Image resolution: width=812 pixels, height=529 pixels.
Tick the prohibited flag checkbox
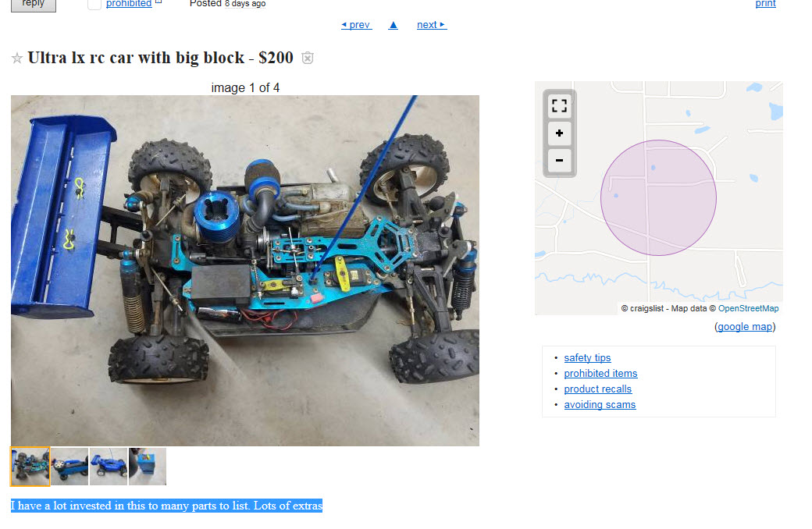[94, 4]
